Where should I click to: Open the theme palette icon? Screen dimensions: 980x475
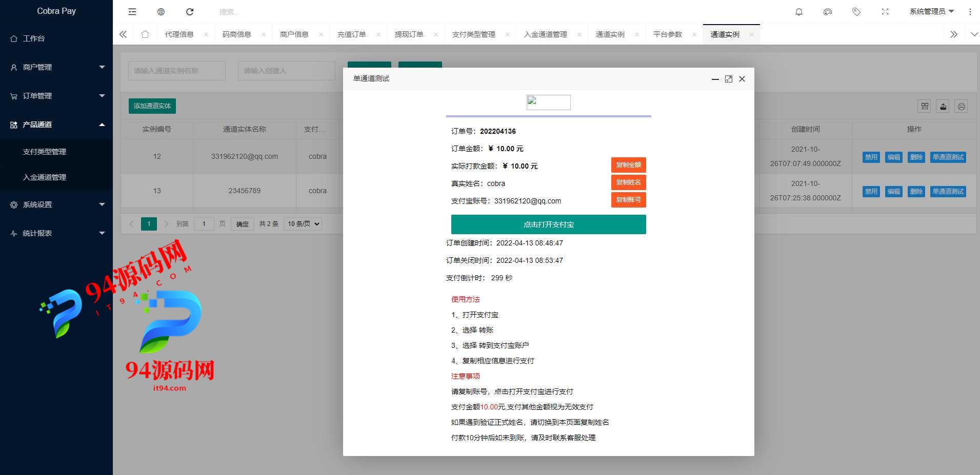coord(828,11)
